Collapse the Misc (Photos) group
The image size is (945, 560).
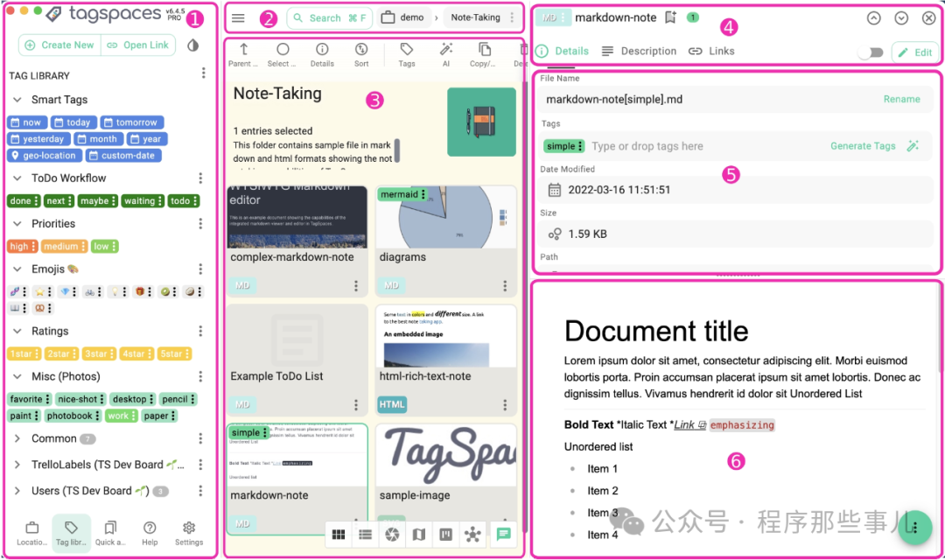(x=17, y=376)
